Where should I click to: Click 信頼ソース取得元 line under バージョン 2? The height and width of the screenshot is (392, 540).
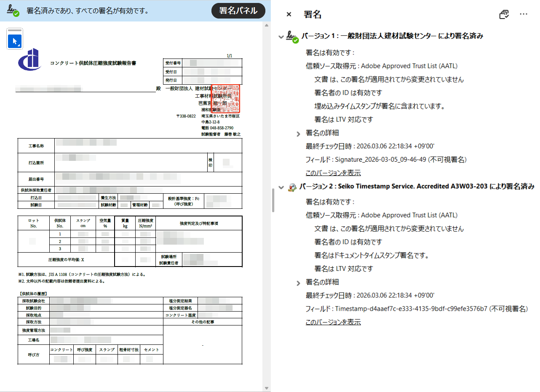[x=382, y=215]
